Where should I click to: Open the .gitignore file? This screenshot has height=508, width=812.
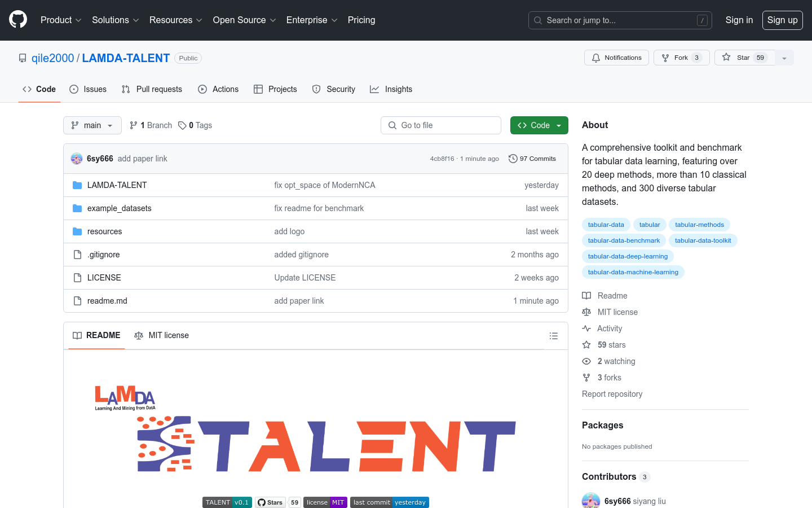click(x=103, y=255)
